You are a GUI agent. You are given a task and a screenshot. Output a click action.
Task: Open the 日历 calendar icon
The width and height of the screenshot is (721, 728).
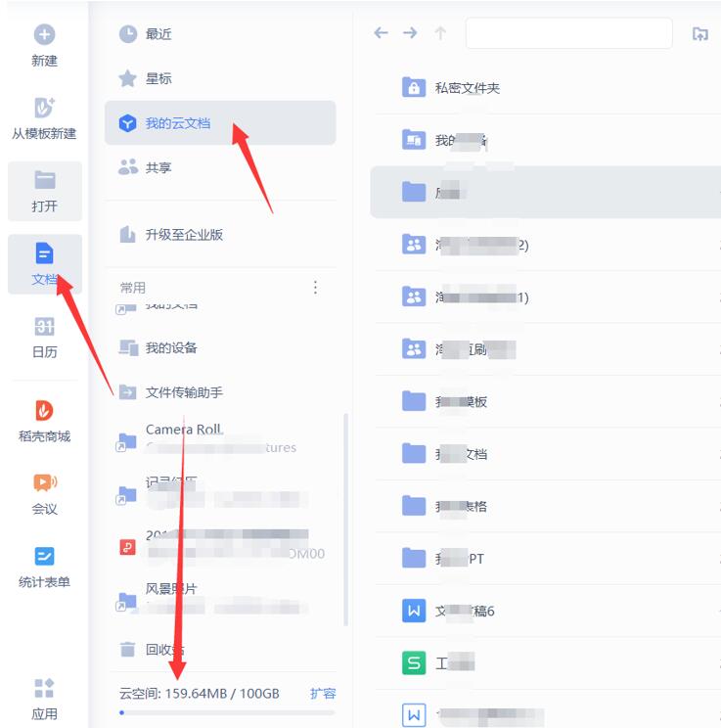tap(45, 327)
